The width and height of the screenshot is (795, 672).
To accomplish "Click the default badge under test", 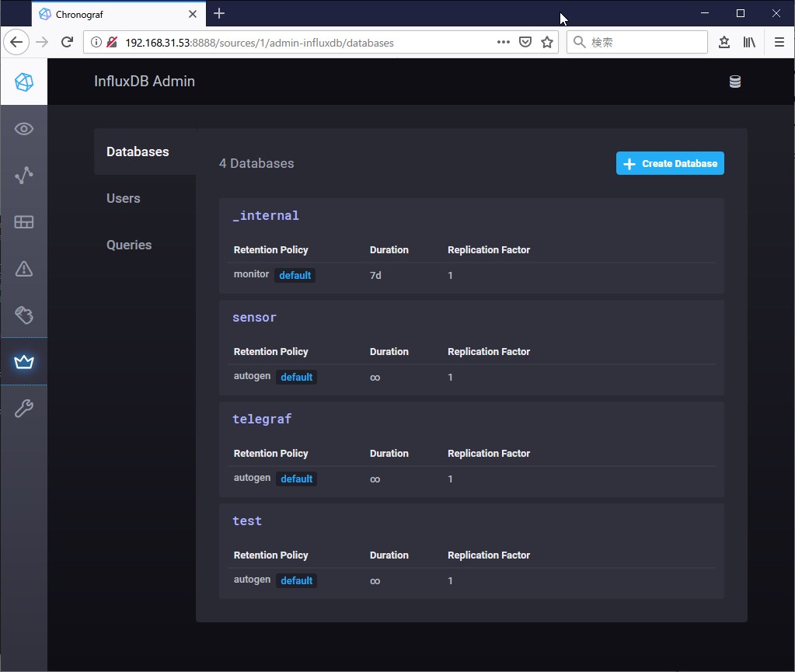I will (x=297, y=581).
